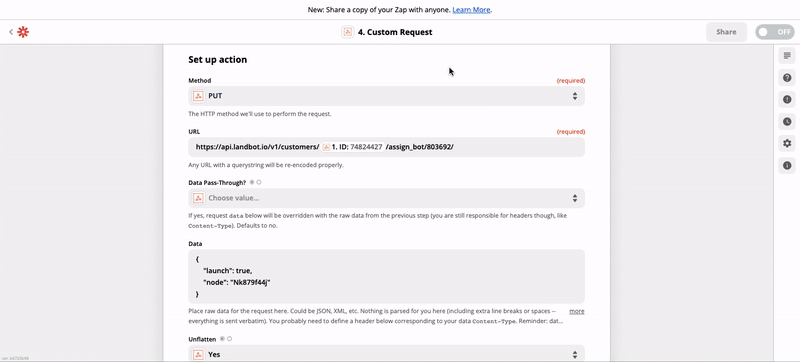Click the Share button

(x=726, y=32)
